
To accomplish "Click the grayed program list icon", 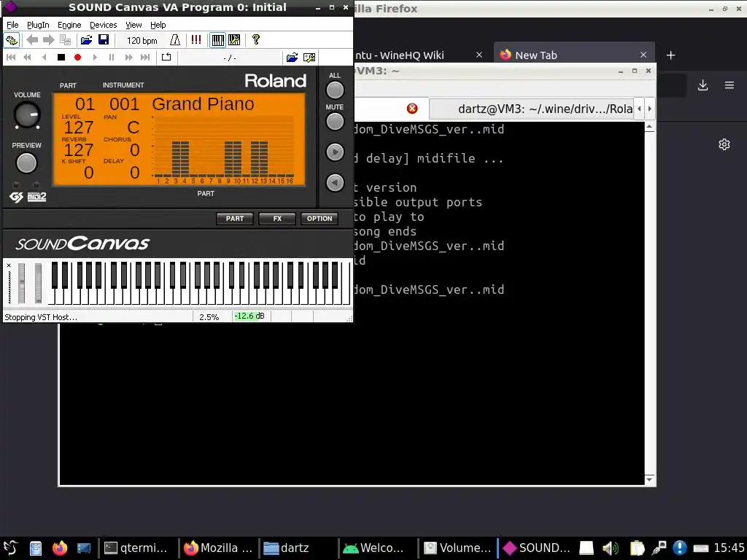I will [x=65, y=41].
